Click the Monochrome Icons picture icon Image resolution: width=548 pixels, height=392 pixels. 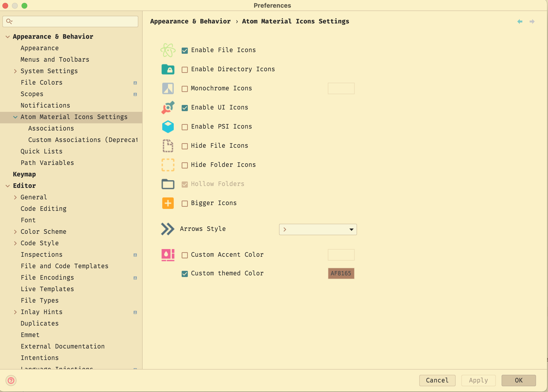pyautogui.click(x=168, y=88)
